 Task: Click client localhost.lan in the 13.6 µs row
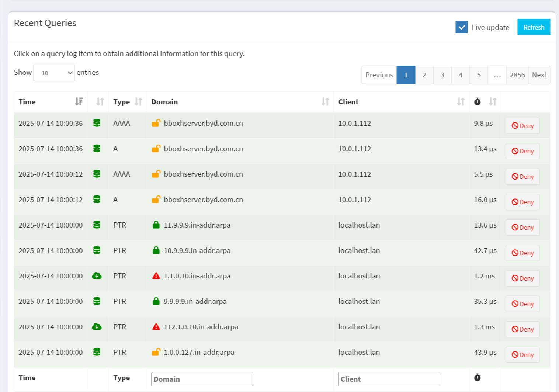tap(359, 225)
